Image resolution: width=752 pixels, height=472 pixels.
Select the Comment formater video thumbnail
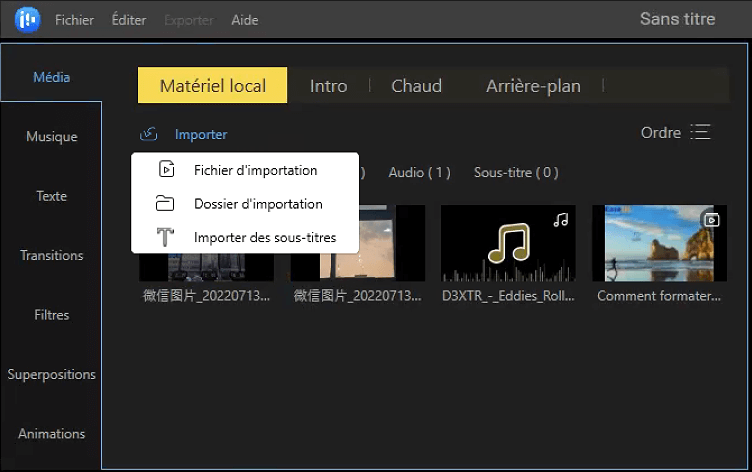pos(659,243)
